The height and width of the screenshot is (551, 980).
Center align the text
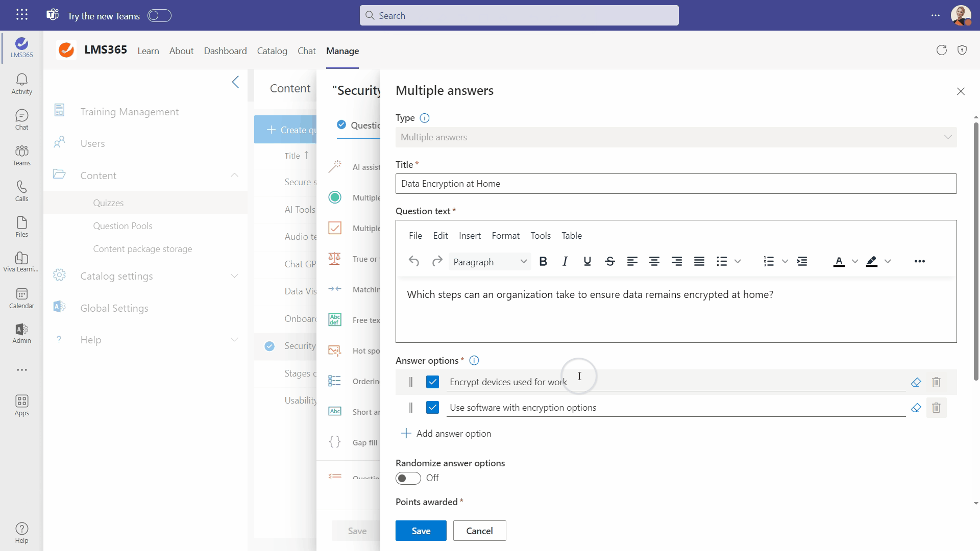pos(654,262)
